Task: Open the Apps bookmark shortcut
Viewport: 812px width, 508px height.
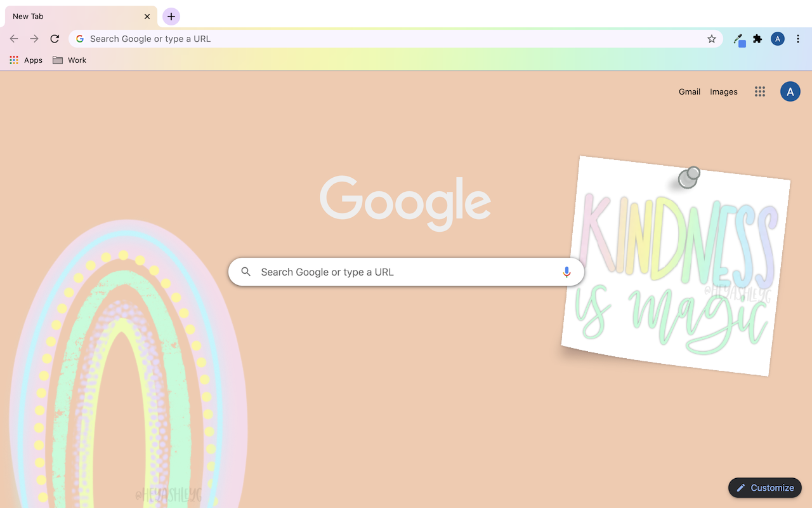Action: tap(26, 60)
